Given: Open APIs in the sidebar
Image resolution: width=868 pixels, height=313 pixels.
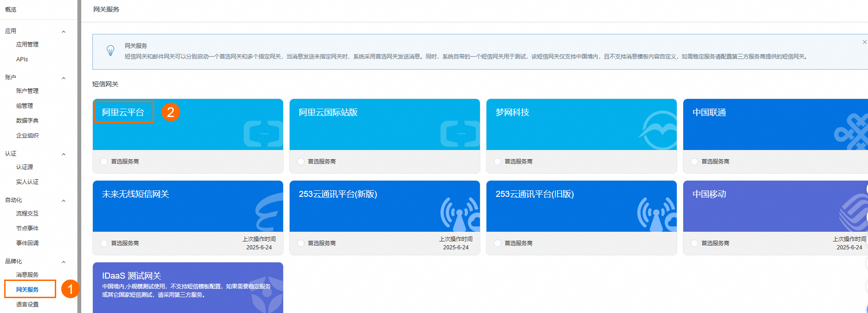Looking at the screenshot, I should point(22,59).
